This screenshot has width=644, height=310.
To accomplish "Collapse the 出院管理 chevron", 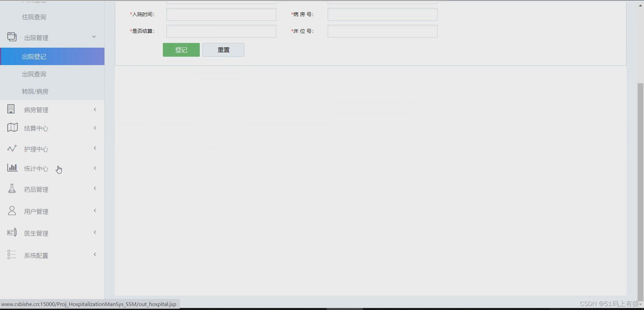I will tap(94, 37).
